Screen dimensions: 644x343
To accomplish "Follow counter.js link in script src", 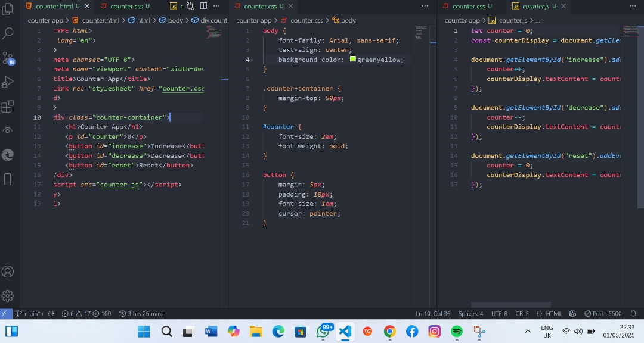I will pyautogui.click(x=119, y=184).
